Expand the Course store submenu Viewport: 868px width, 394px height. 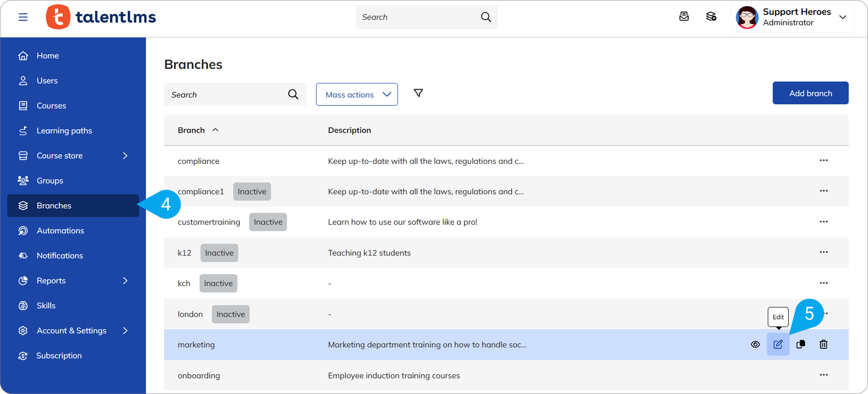click(x=125, y=156)
